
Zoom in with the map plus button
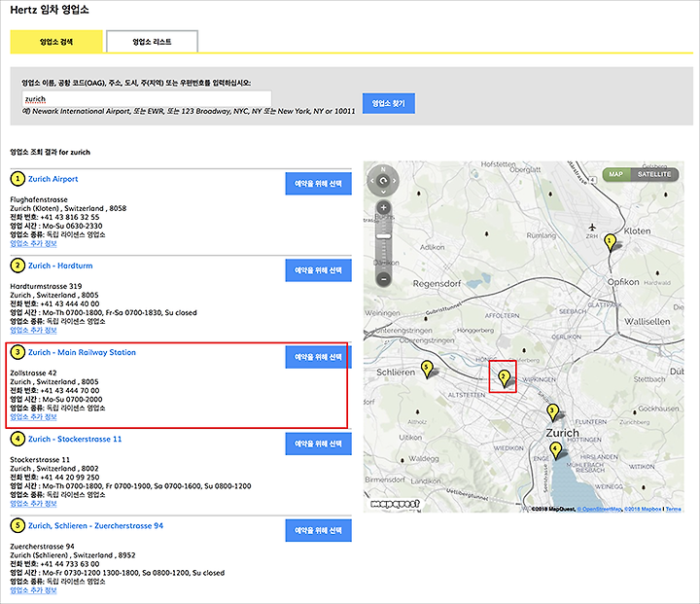point(383,208)
